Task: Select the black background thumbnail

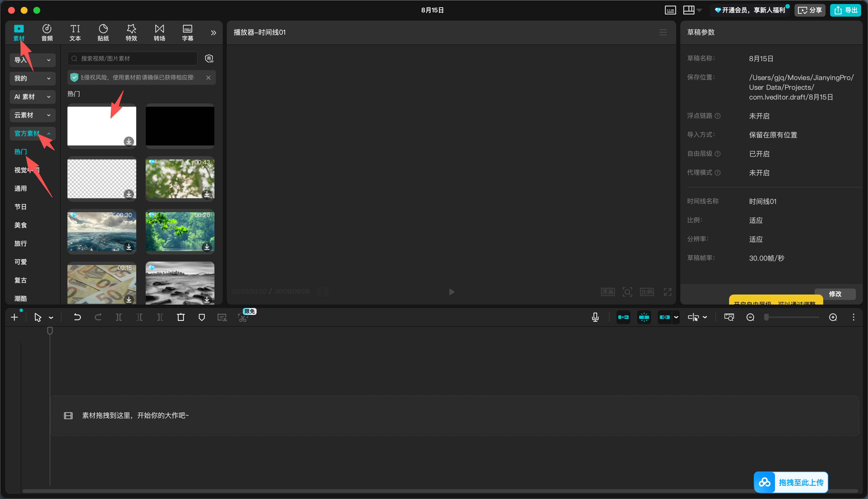Action: [180, 126]
